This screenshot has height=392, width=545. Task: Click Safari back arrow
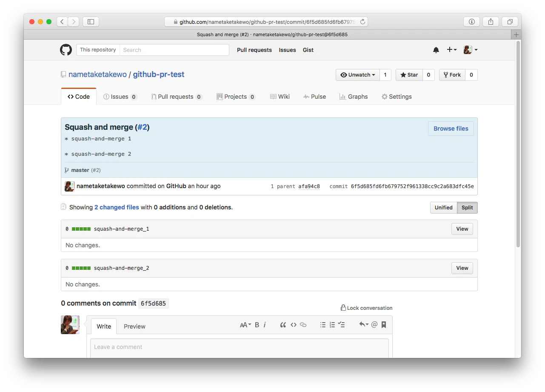tap(62, 22)
